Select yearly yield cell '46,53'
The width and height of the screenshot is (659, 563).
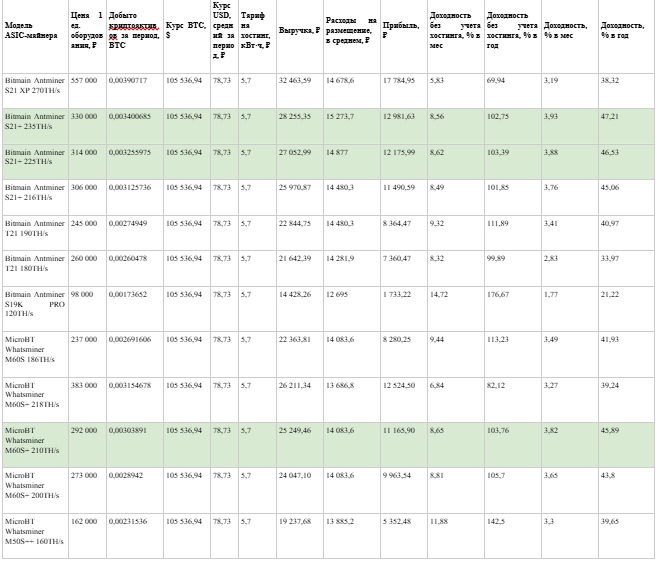pos(626,163)
